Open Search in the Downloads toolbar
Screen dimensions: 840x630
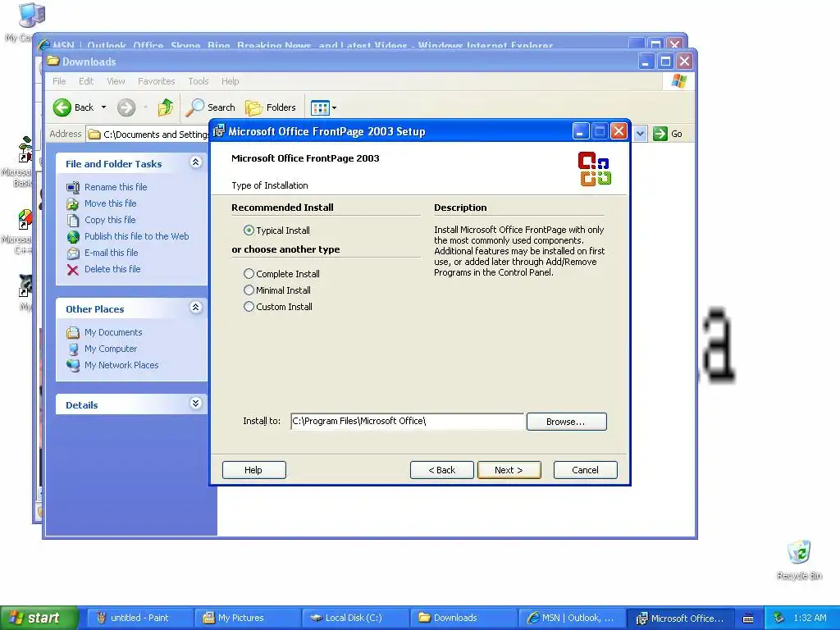pyautogui.click(x=211, y=107)
